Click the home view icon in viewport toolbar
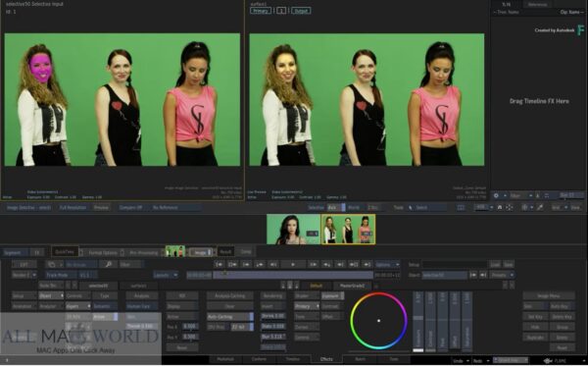The width and height of the screenshot is (588, 367). pyautogui.click(x=500, y=207)
